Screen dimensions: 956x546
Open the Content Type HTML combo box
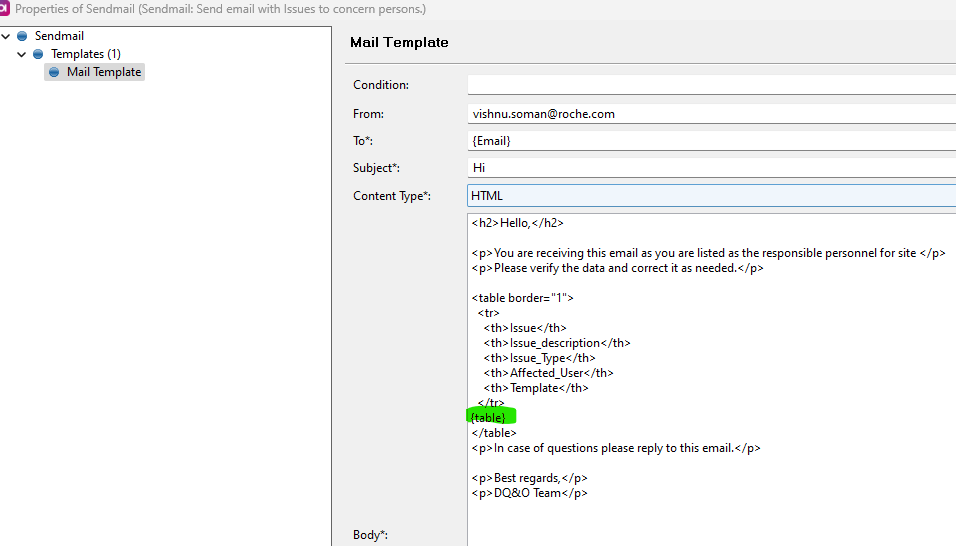pyautogui.click(x=712, y=196)
